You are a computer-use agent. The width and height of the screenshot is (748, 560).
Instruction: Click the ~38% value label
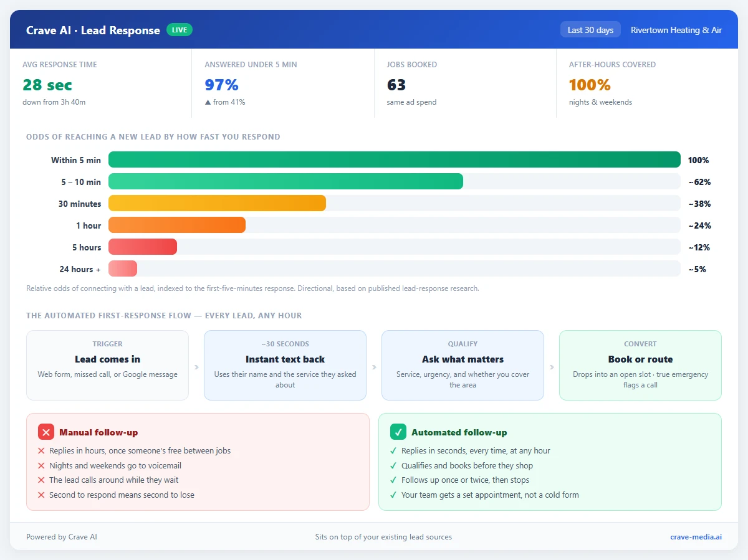point(699,204)
